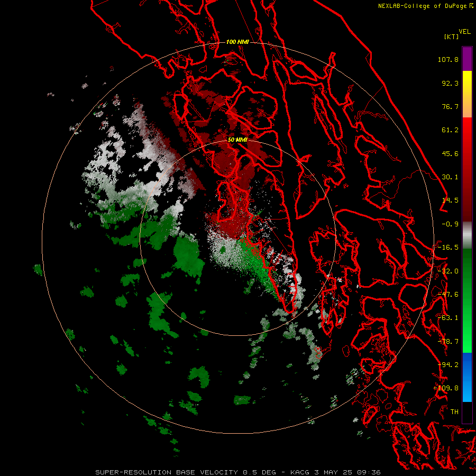Pick the gray near-zero segment of velocity scale
The width and height of the screenshot is (476, 476).
pyautogui.click(x=467, y=235)
